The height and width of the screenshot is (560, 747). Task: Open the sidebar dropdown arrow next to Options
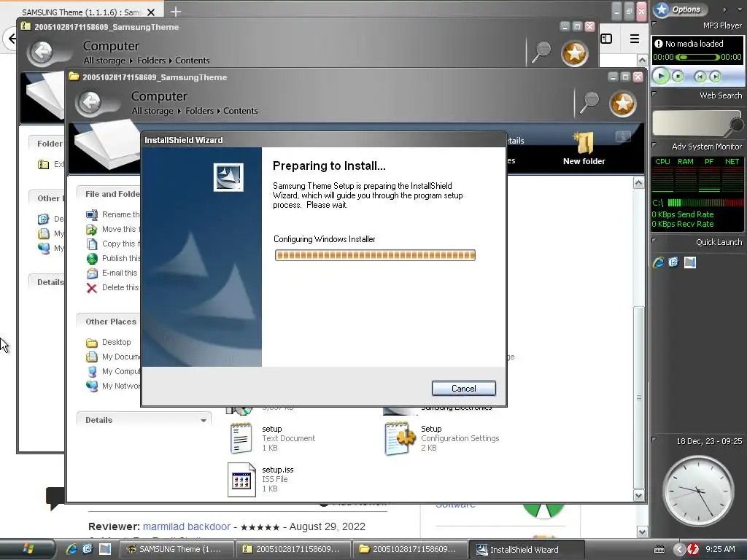point(740,9)
